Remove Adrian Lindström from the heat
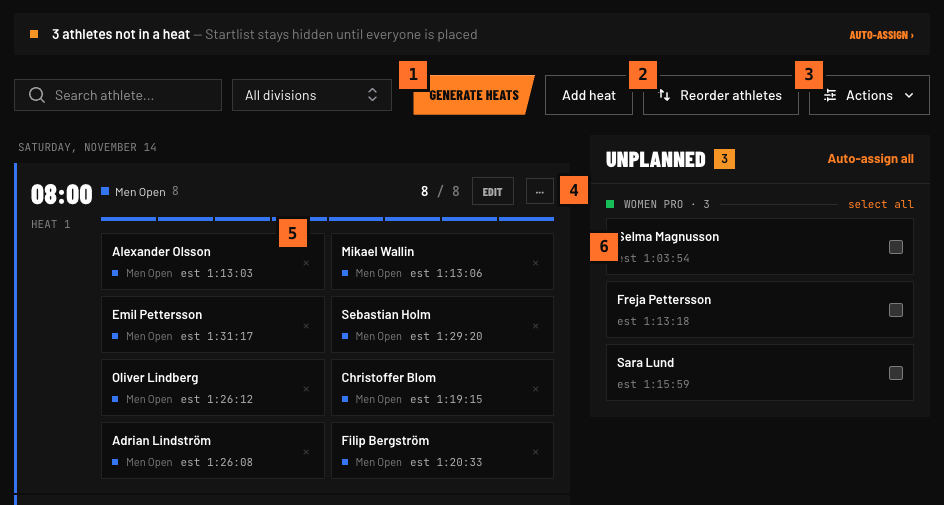The width and height of the screenshot is (944, 505). tap(306, 452)
